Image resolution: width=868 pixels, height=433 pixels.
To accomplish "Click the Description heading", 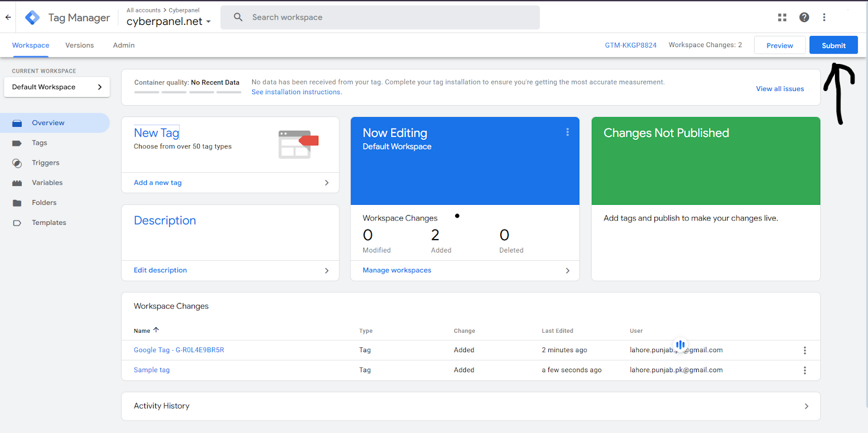I will [165, 221].
